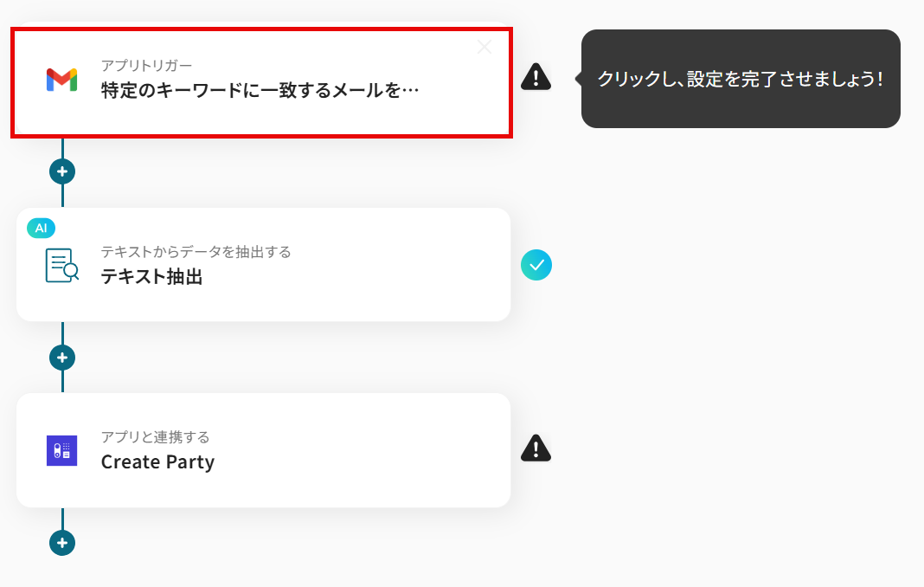Add a step after Create Party
924x587 pixels.
coord(62,543)
